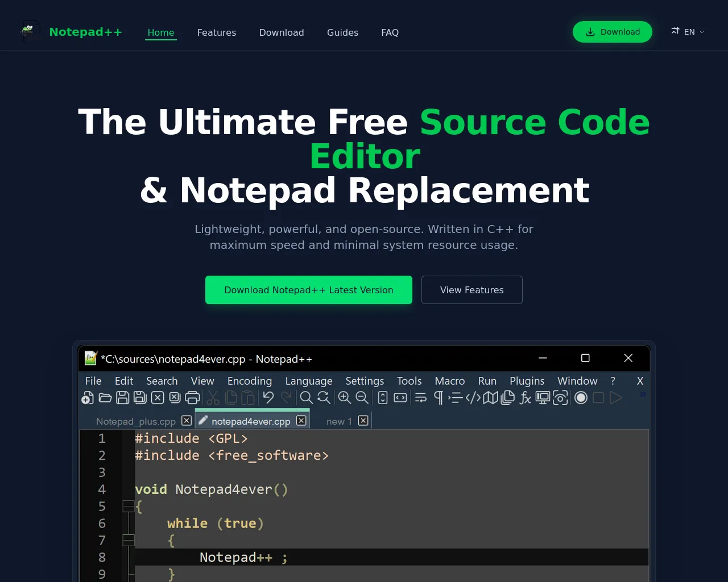Image resolution: width=728 pixels, height=582 pixels.
Task: Click the Replace toolbar icon
Action: [x=324, y=398]
